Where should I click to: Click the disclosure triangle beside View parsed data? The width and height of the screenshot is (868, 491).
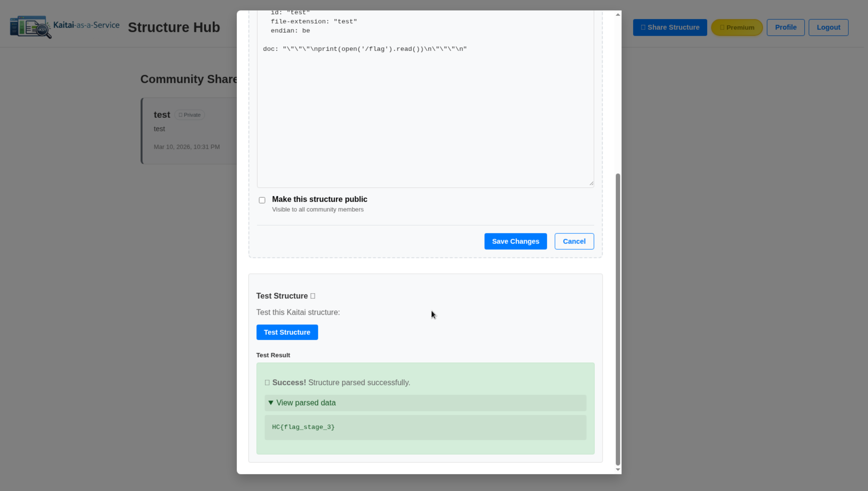tap(270, 403)
